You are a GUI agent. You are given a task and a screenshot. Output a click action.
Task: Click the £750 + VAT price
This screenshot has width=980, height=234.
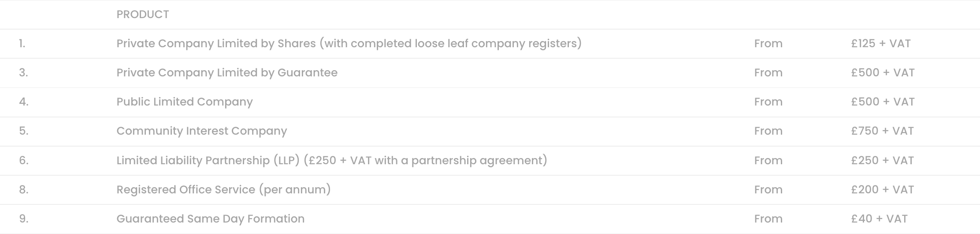[x=882, y=131]
